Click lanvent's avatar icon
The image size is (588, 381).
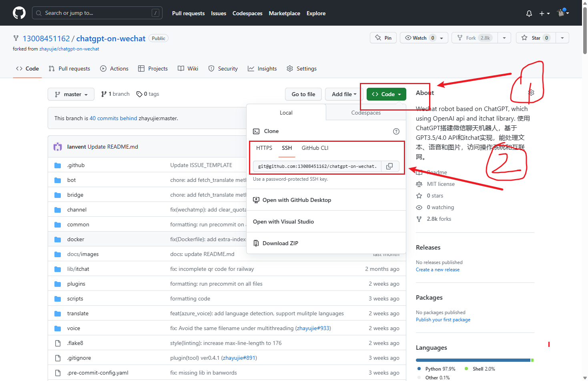(x=58, y=147)
